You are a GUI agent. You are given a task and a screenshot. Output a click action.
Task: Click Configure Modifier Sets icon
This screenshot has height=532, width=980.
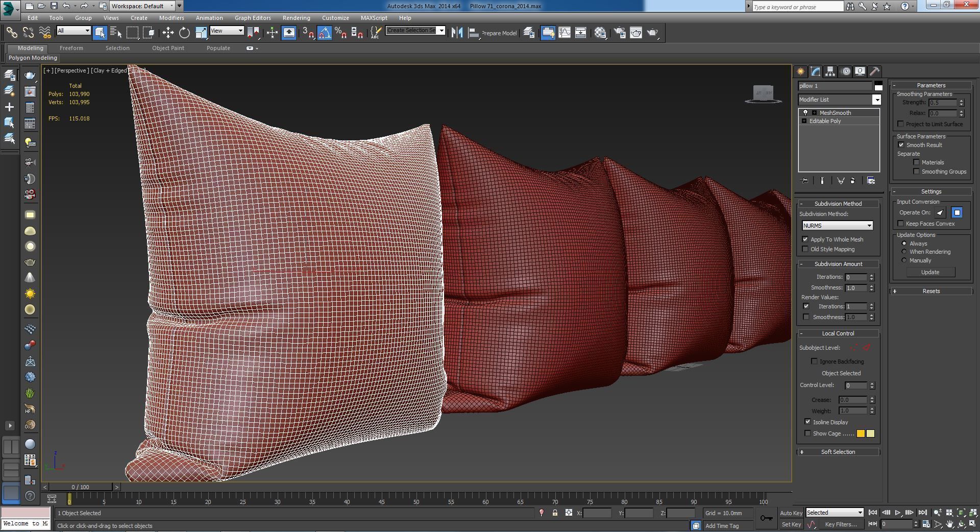tap(871, 181)
